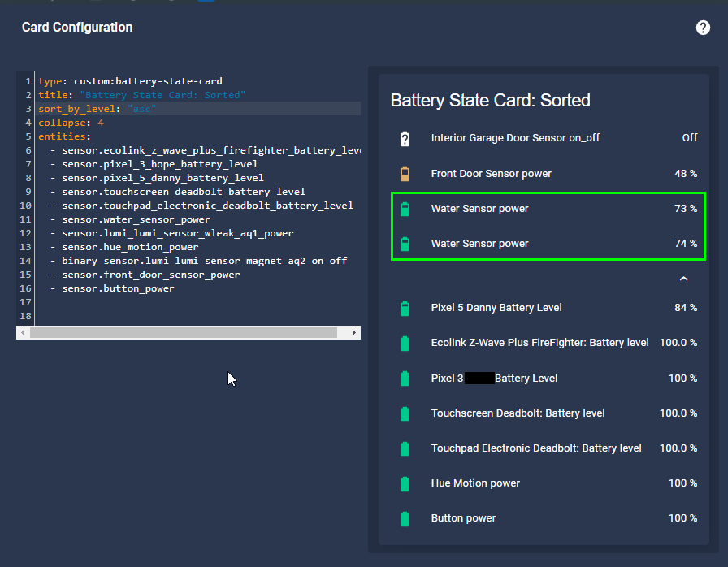Screen dimensions: 728x567
Task: Click the 'Off' state value
Action: (x=690, y=138)
